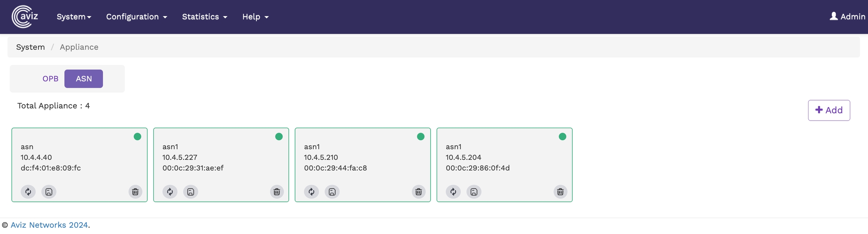Screen dimensions: 868x234
Task: Expand the Statistics dropdown menu
Action: (205, 17)
